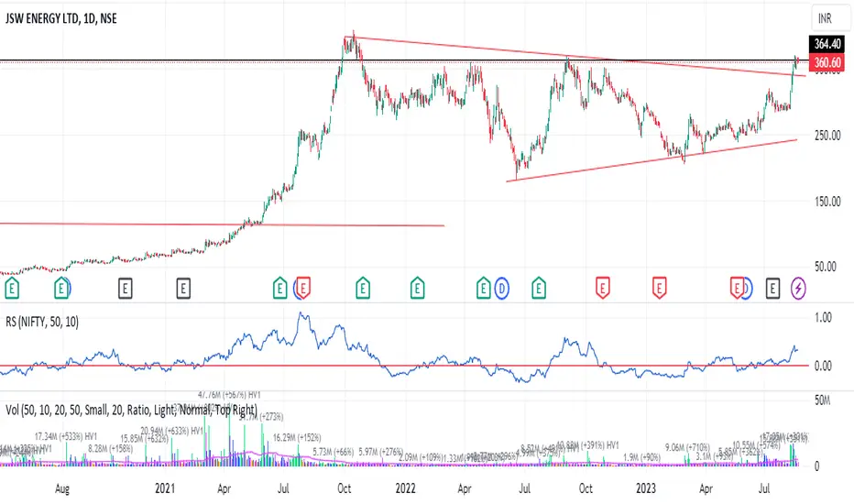The height and width of the screenshot is (504, 854).
Task: Open red E earnings marker right of Oct 2022
Action: [x=602, y=289]
